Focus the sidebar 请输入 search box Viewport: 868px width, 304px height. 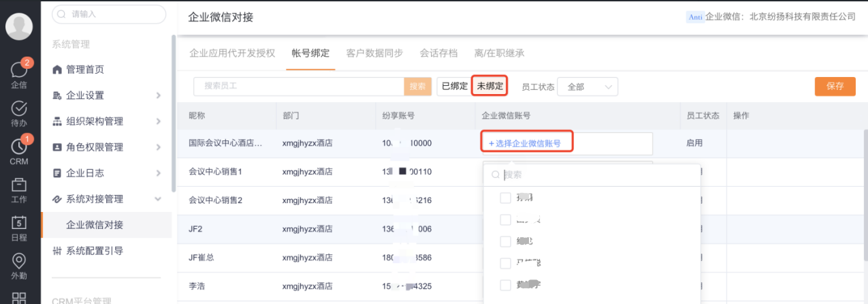click(x=109, y=14)
